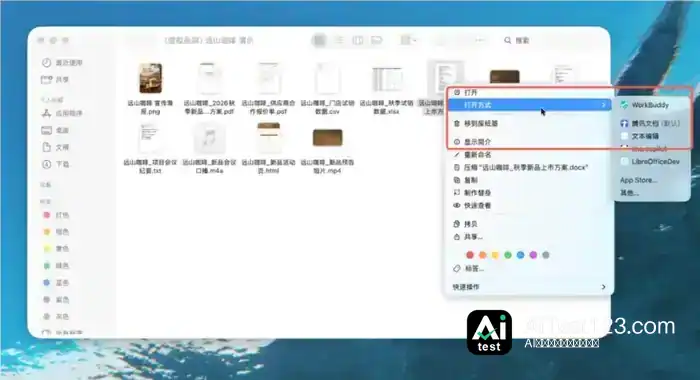The width and height of the screenshot is (700, 380).
Task: Open Recents in the Finder sidebar
Action: tap(62, 63)
